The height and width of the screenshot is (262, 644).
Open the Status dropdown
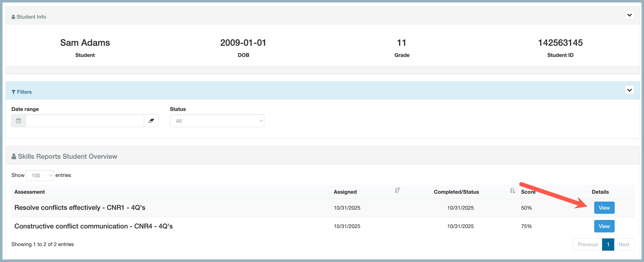(217, 121)
